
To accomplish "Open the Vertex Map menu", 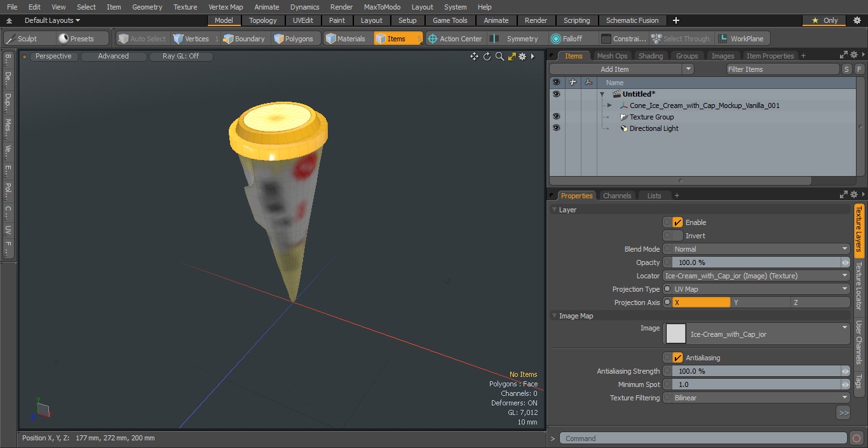I will (226, 7).
